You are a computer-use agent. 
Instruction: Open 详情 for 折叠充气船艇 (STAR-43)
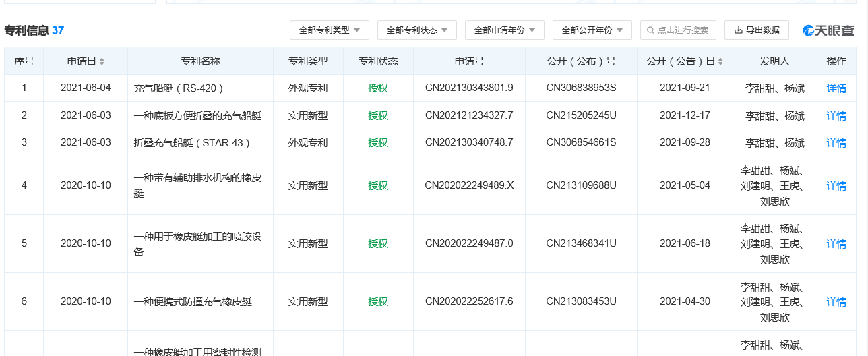tap(836, 143)
